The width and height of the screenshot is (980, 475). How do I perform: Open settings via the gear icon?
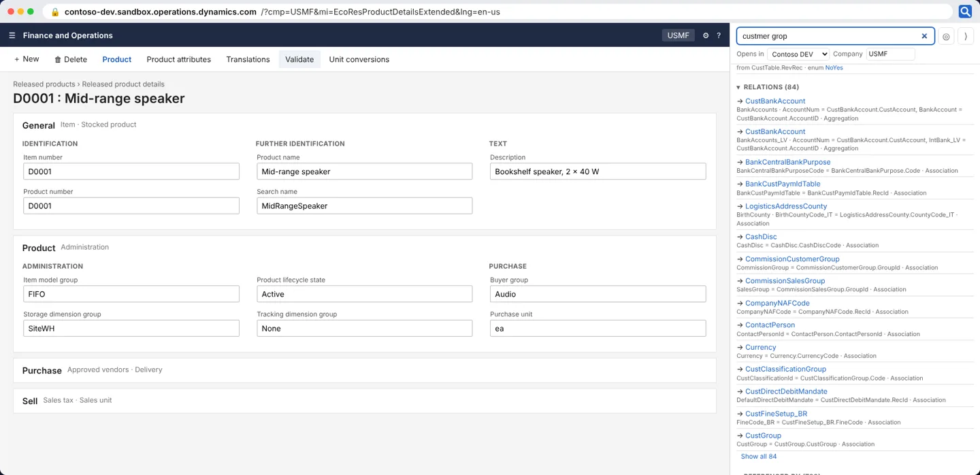point(706,35)
